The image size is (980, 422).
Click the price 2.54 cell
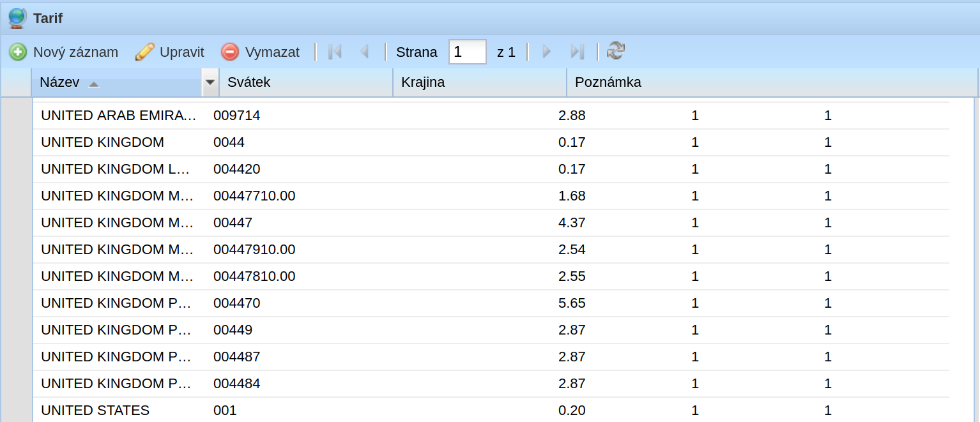(x=572, y=250)
